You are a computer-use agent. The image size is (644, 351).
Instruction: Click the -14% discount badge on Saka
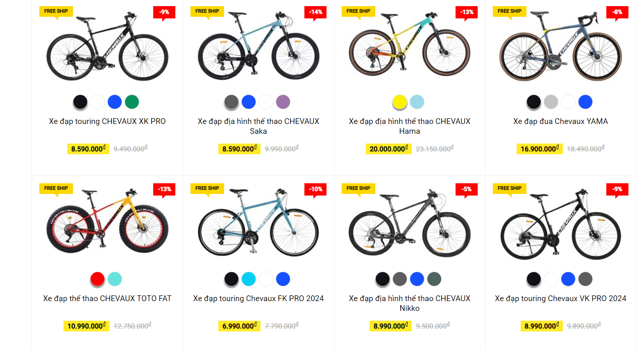(315, 12)
